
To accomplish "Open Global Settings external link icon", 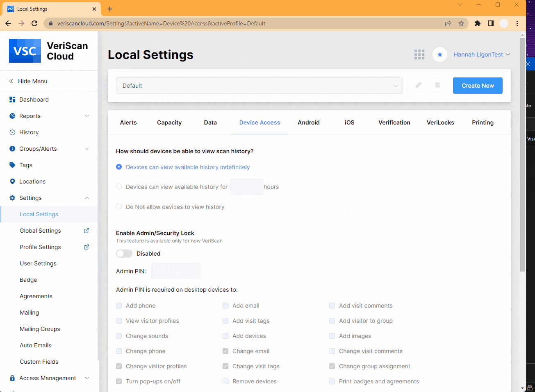I will click(87, 231).
